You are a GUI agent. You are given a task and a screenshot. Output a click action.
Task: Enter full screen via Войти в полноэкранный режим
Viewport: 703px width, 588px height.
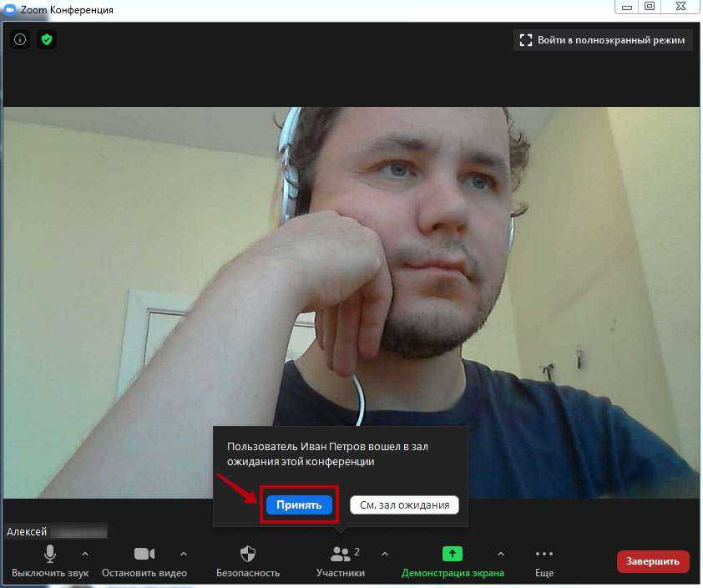point(603,39)
